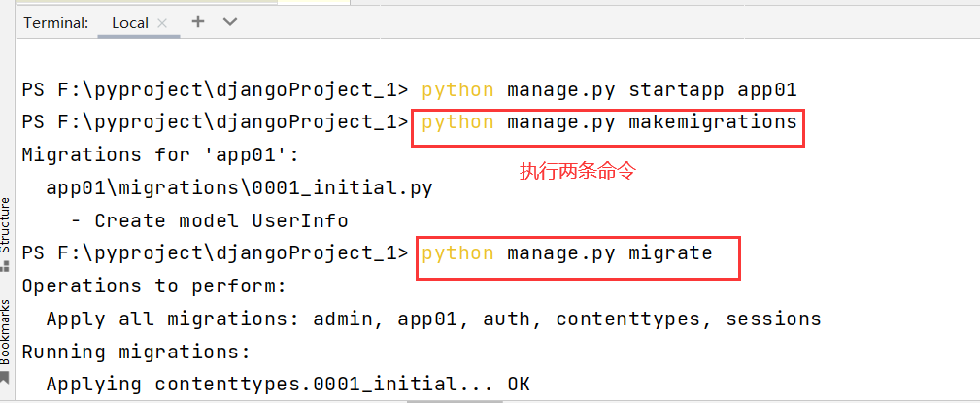Viewport: 980px width, 403px height.
Task: Open the Structure tool window
Action: coord(6,224)
